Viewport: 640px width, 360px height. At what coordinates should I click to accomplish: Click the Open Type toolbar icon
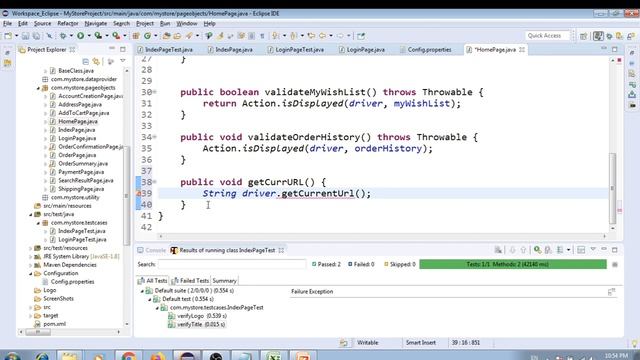click(x=166, y=36)
